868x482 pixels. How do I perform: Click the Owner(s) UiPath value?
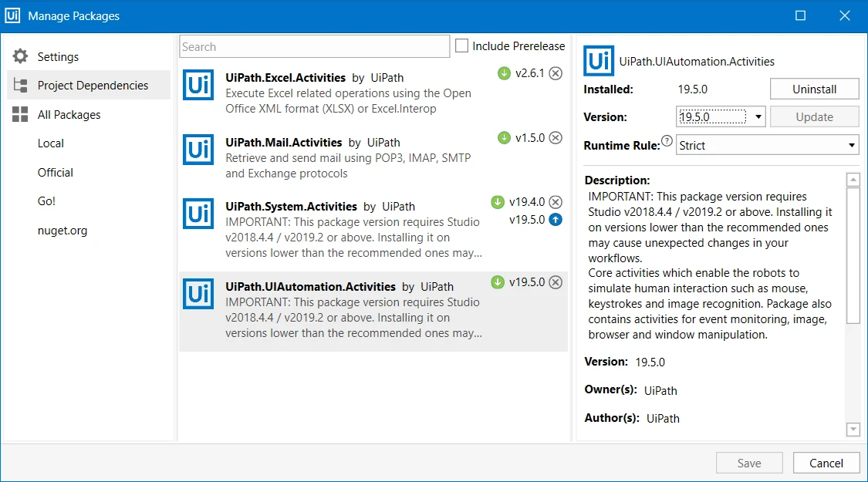660,391
